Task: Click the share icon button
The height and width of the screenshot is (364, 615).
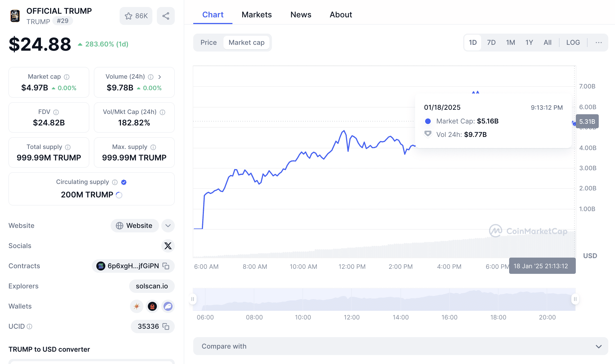Action: (x=166, y=16)
